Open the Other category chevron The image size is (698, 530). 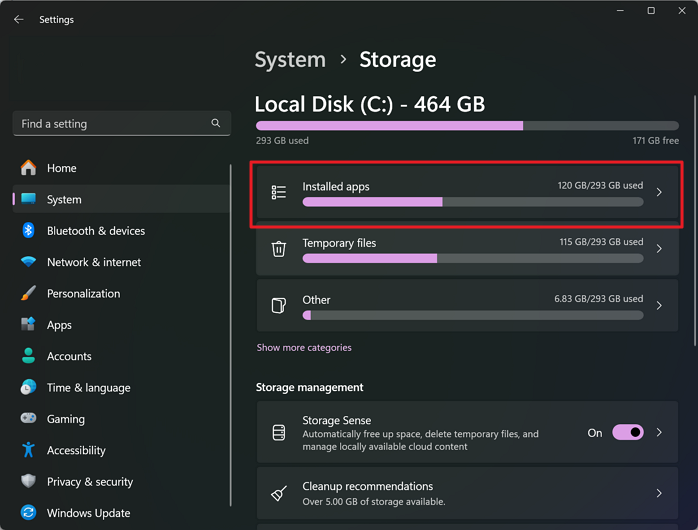(659, 306)
